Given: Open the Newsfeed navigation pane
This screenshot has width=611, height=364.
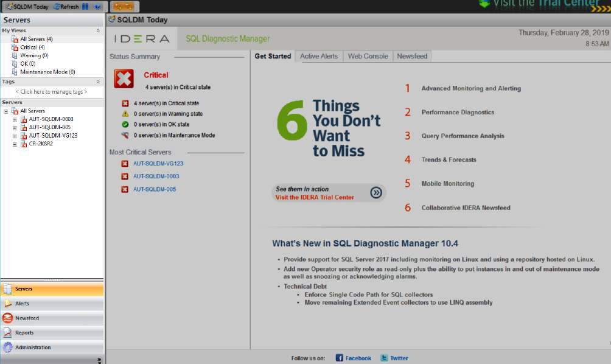Looking at the screenshot, I should (x=52, y=318).
